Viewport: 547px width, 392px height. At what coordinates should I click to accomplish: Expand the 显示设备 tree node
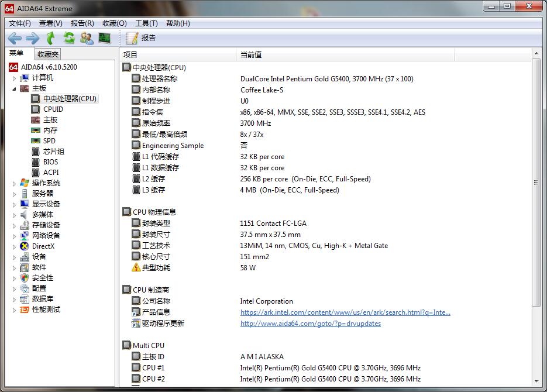tap(14, 205)
